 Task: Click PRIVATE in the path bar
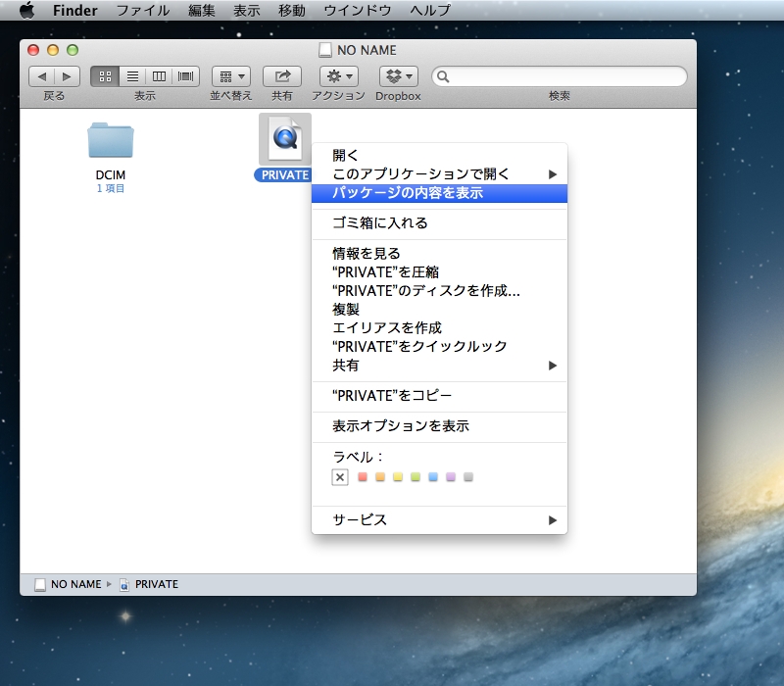[149, 584]
